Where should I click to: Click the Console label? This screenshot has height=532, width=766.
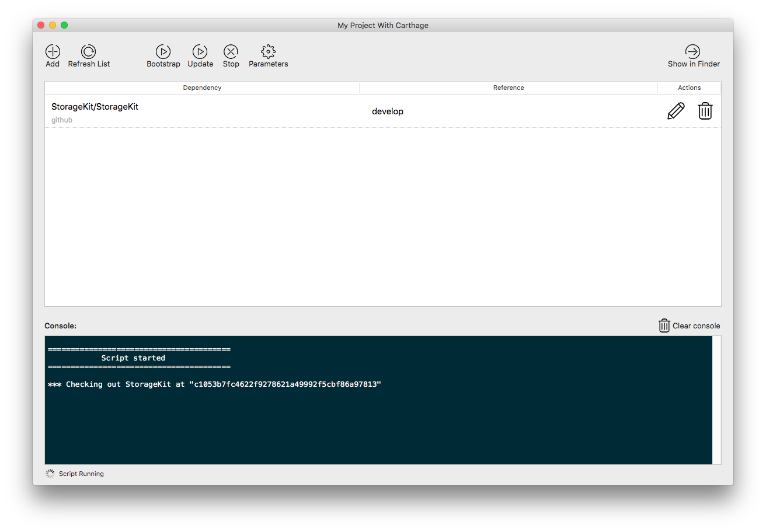click(x=61, y=325)
